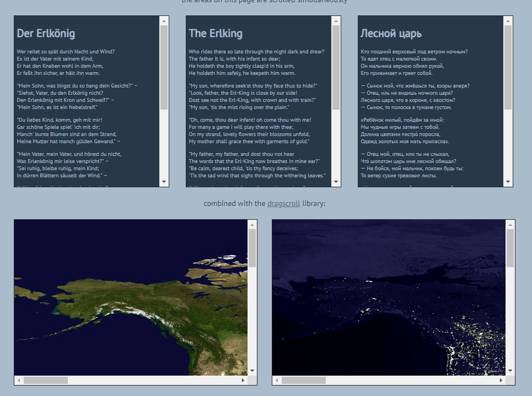Click the night map's vertical scrollbar thumb
532x396 pixels.
[510, 248]
